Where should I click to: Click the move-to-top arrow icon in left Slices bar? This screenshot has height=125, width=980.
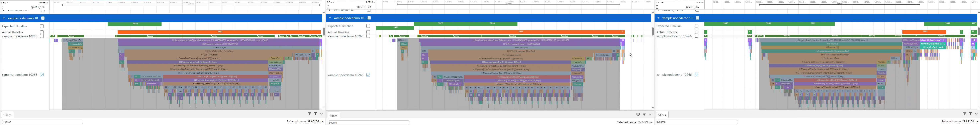[x=315, y=114]
